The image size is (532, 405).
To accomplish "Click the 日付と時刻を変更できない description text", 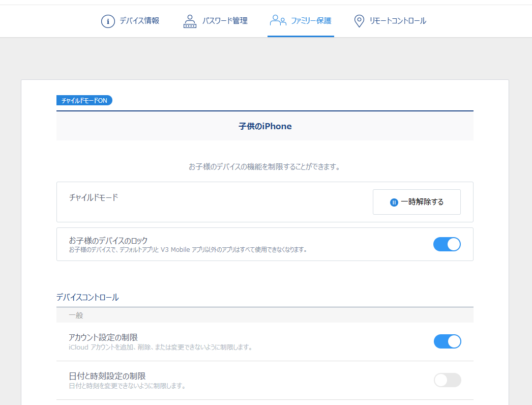I will tap(128, 386).
